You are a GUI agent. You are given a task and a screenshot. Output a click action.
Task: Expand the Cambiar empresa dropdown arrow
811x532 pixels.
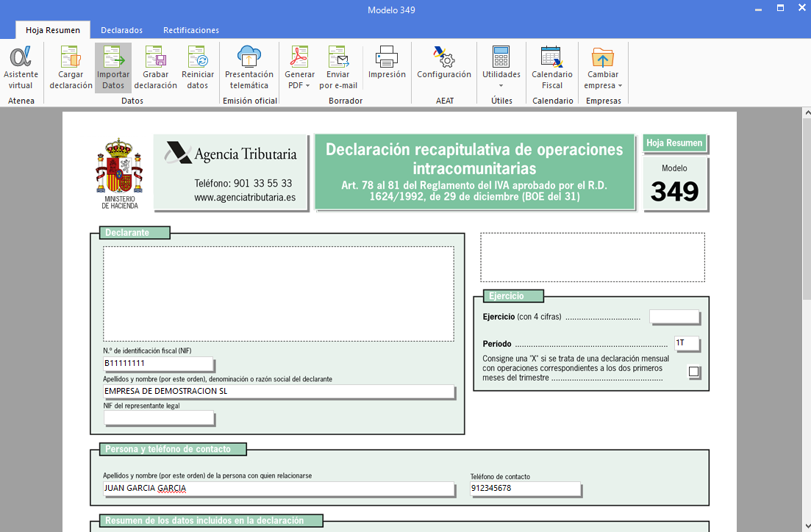(x=620, y=86)
